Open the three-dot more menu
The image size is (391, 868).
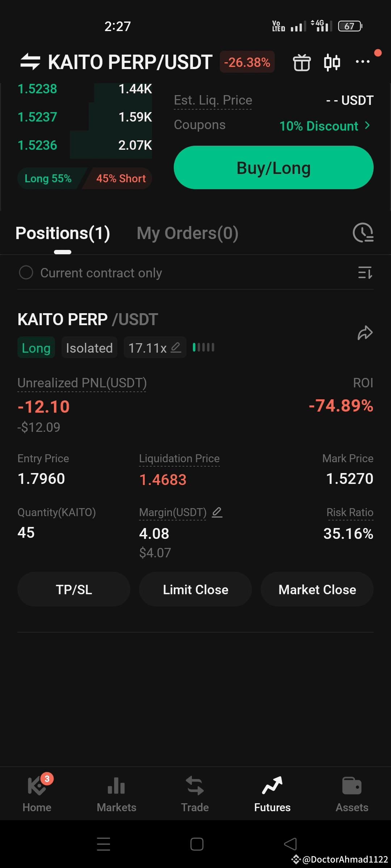[x=362, y=61]
